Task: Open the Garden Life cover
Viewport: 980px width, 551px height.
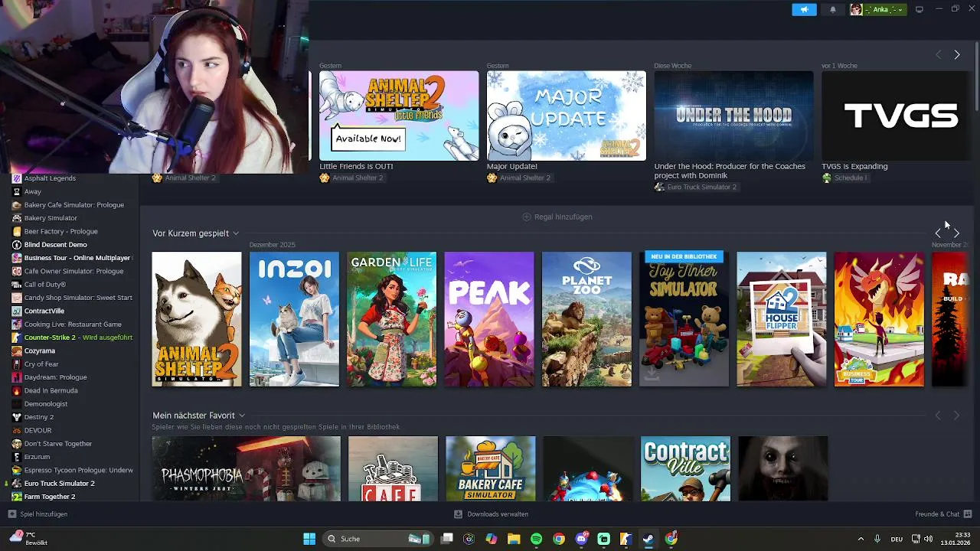Action: point(392,319)
